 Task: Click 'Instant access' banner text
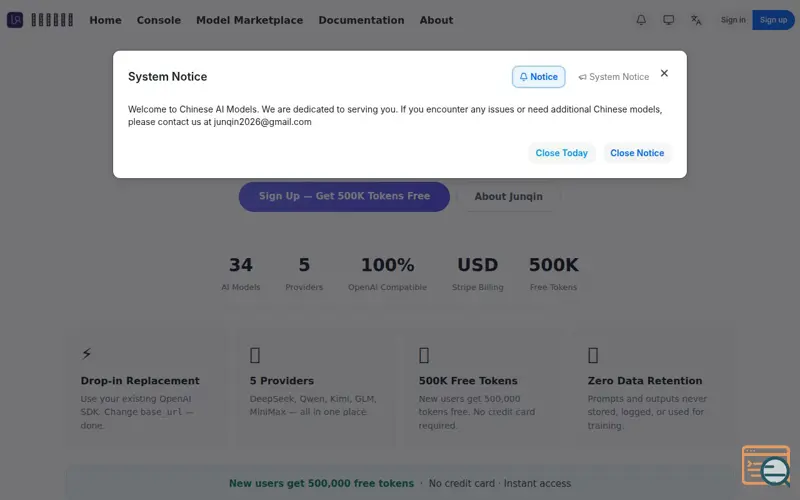(x=537, y=483)
